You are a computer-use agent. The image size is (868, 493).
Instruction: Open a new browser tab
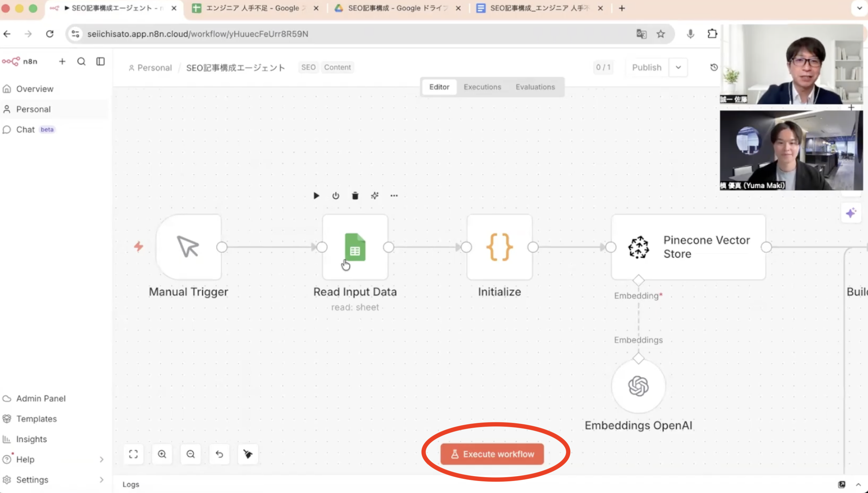(x=621, y=8)
